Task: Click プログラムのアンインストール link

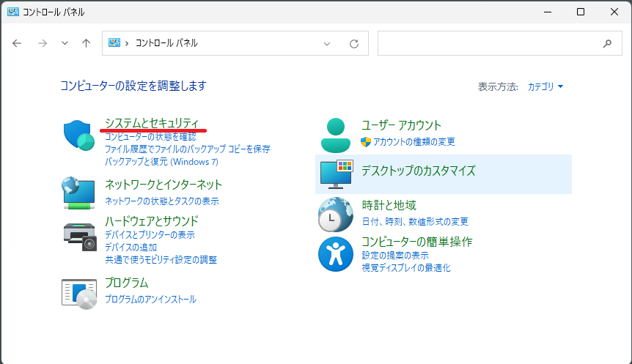Action: 150,299
